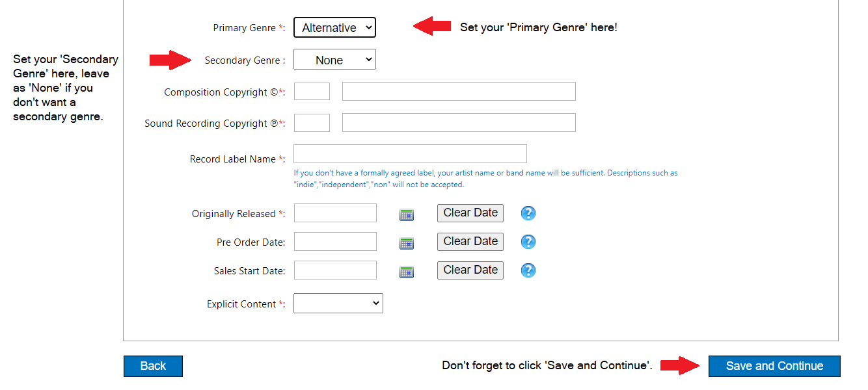Click the Record Label Name input field
The image size is (868, 390).
coord(410,153)
